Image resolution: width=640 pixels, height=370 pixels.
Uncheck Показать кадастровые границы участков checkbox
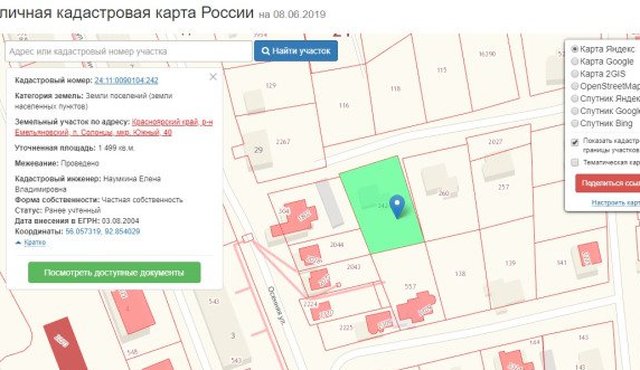coord(575,142)
